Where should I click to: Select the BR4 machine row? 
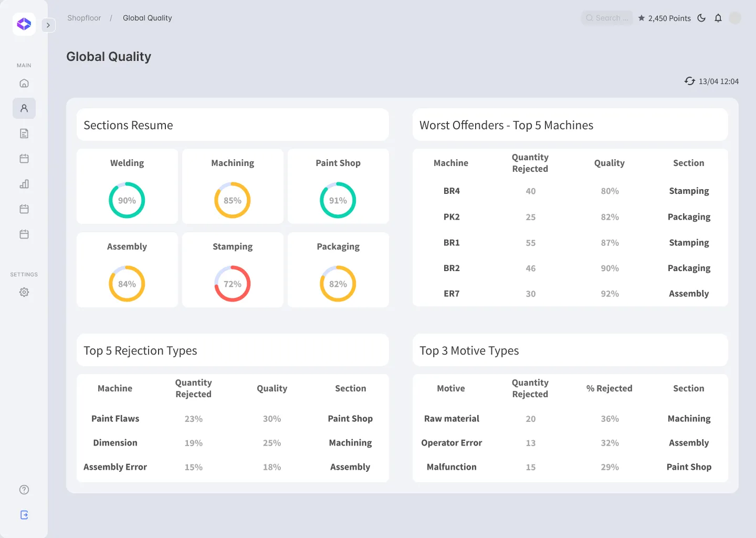tap(570, 191)
